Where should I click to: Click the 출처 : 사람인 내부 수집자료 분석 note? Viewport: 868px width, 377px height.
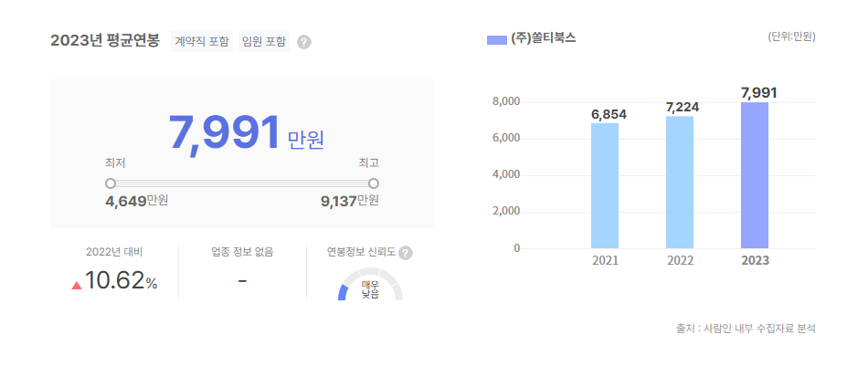click(x=745, y=329)
